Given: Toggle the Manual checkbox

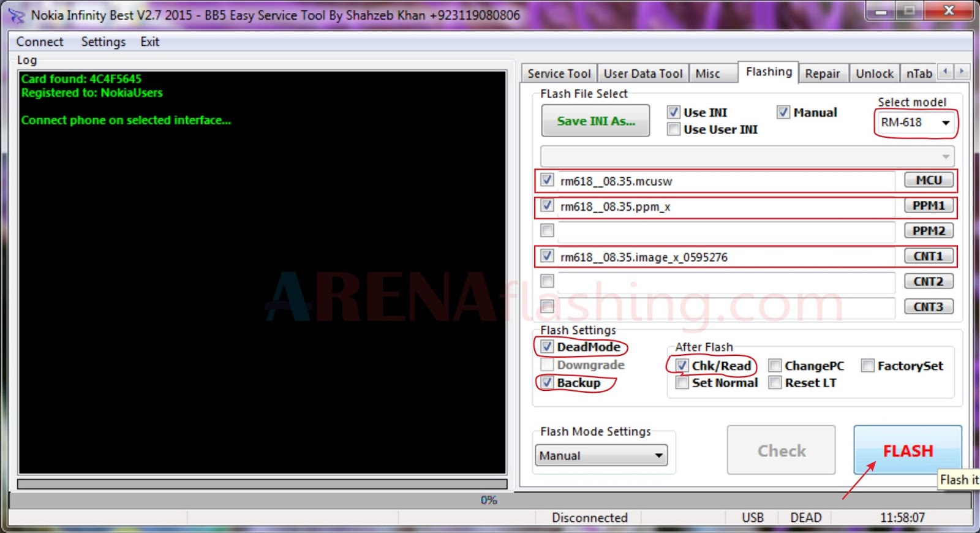Looking at the screenshot, I should 783,112.
